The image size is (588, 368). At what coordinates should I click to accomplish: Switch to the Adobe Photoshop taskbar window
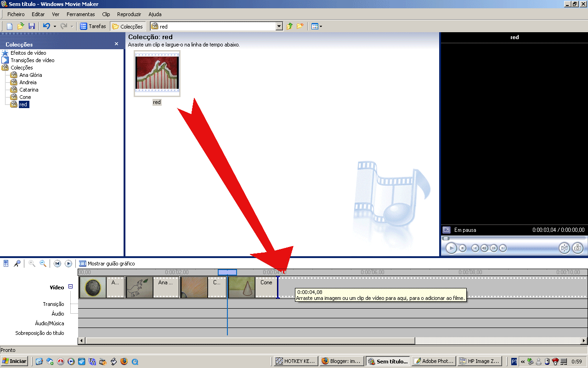coord(433,361)
